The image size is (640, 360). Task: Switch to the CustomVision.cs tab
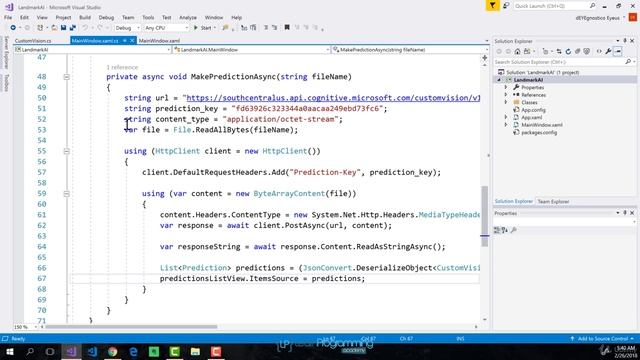33,41
